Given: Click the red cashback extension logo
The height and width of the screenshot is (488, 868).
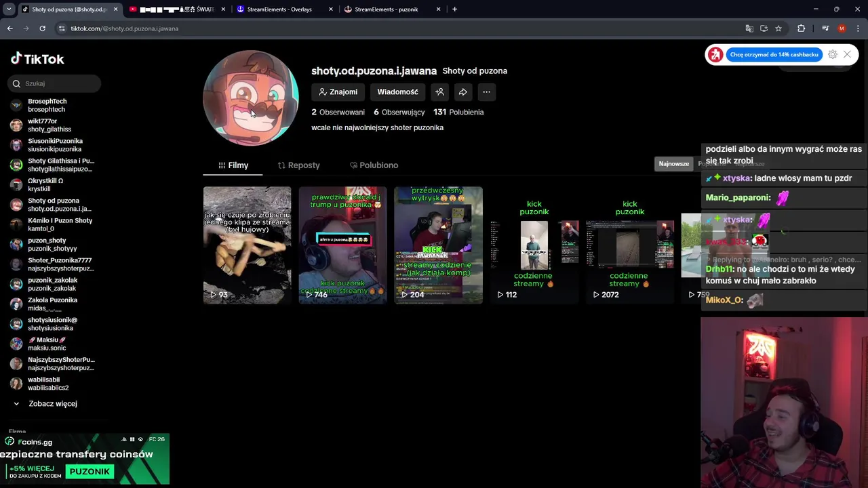Looking at the screenshot, I should click(x=715, y=55).
